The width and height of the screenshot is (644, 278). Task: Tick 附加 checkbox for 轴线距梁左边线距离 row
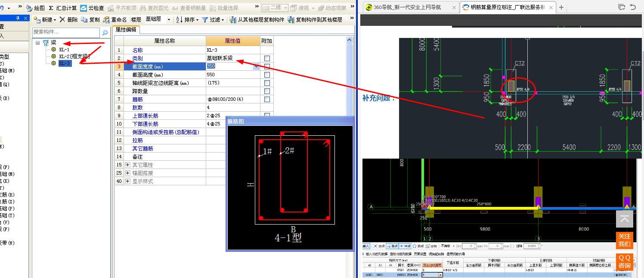(267, 83)
